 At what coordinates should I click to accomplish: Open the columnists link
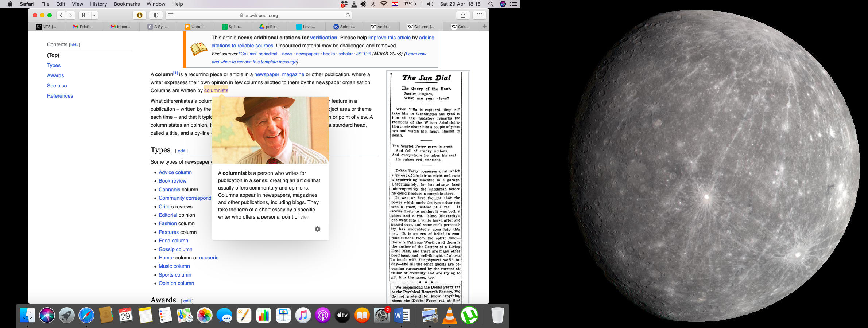[216, 90]
